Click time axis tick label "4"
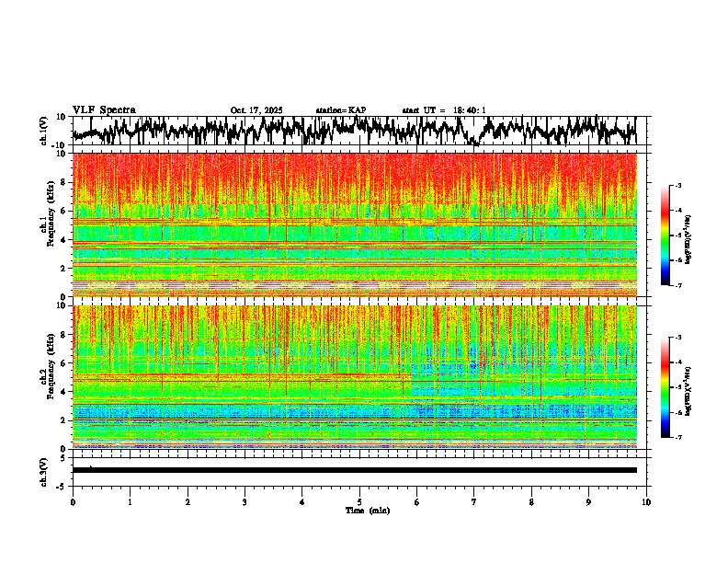 (302, 502)
